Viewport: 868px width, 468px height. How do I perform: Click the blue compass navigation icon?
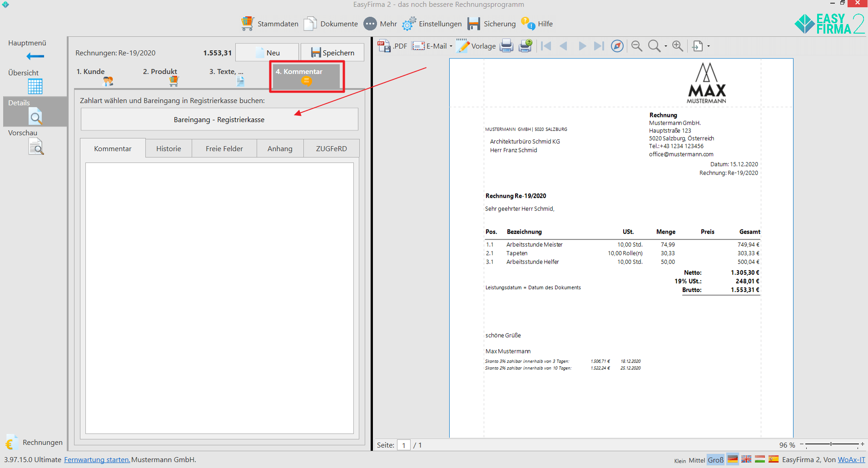click(x=617, y=46)
